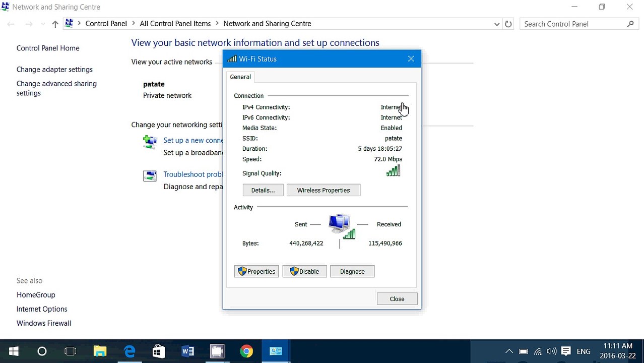
Task: Click the sent bytes 440,268,422
Action: click(306, 243)
